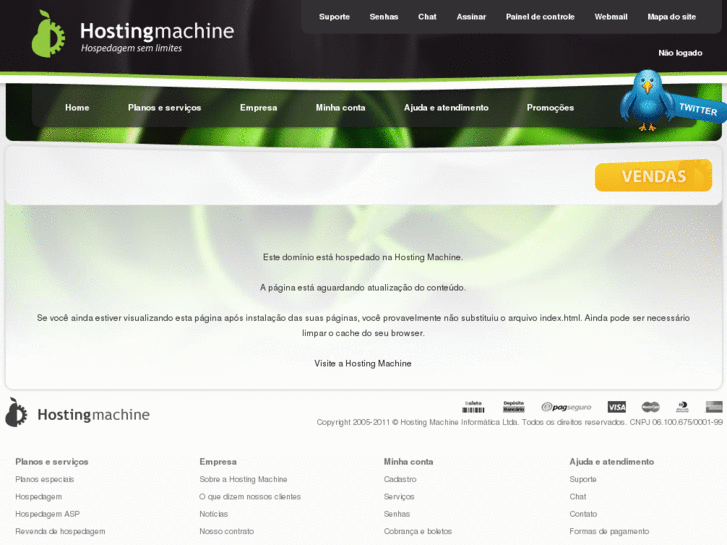Click footer heading Empresa
Viewport: 727px width, 545px height.
218,462
